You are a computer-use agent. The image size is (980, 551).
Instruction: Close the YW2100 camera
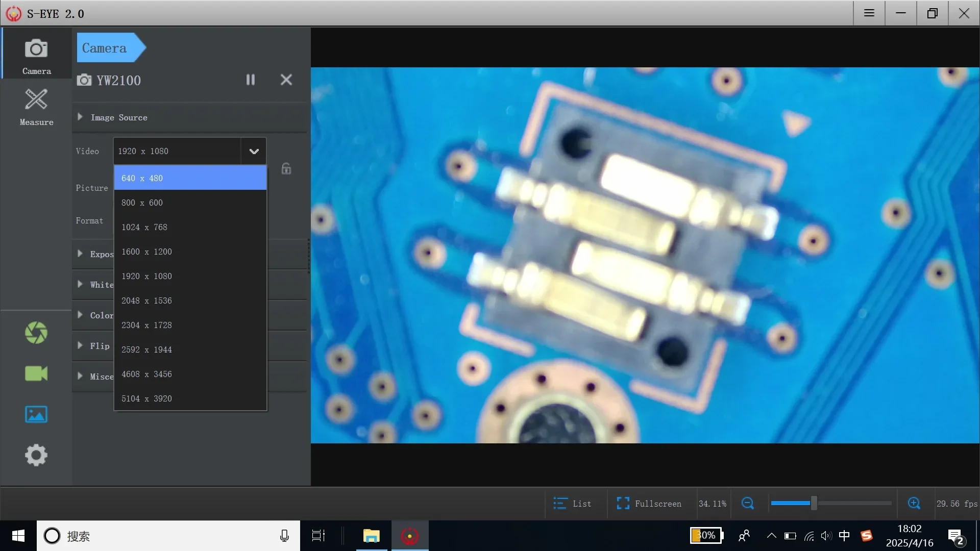(286, 80)
